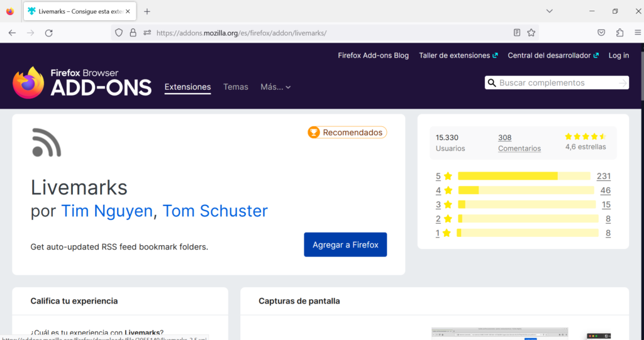This screenshot has height=340, width=644.
Task: Click the magnifier icon in the search box
Action: (492, 83)
